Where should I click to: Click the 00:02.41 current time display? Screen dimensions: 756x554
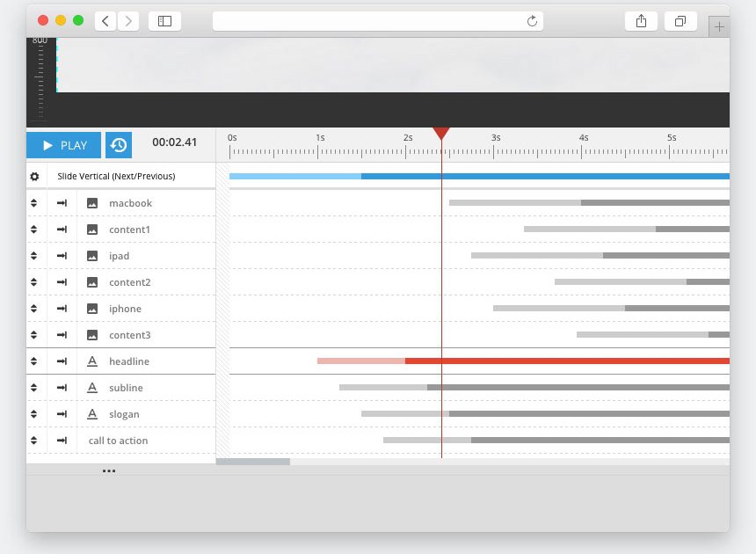click(x=175, y=142)
